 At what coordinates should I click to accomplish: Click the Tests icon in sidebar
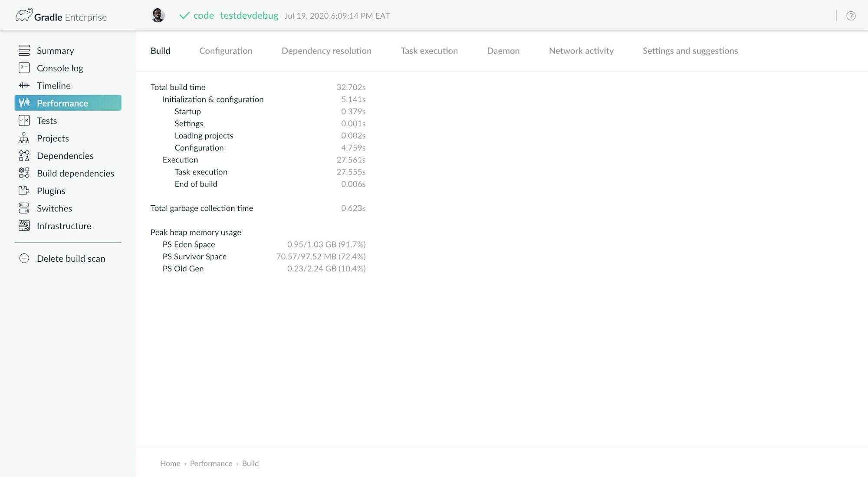pos(24,121)
